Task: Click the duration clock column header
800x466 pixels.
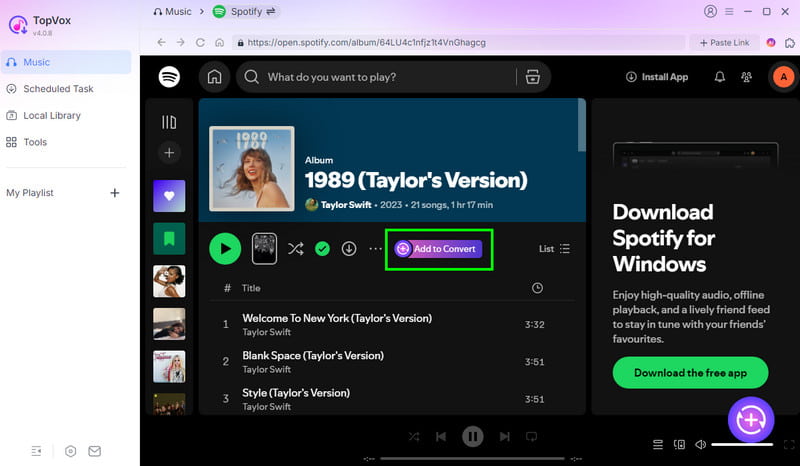Action: tap(537, 288)
